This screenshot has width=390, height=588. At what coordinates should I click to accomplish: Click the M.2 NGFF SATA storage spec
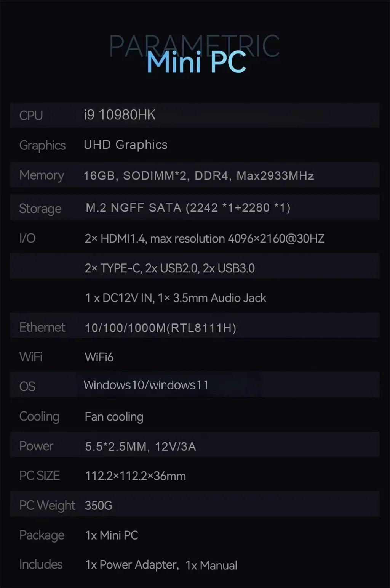click(x=188, y=208)
